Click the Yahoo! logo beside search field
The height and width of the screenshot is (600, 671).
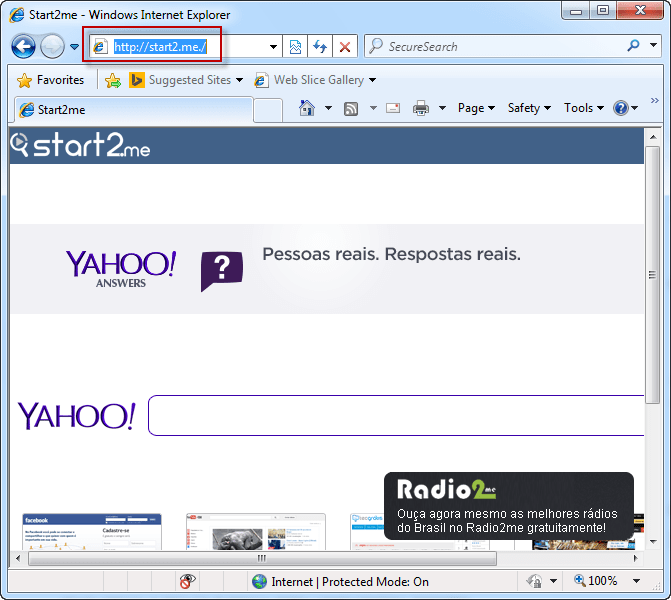click(x=77, y=416)
